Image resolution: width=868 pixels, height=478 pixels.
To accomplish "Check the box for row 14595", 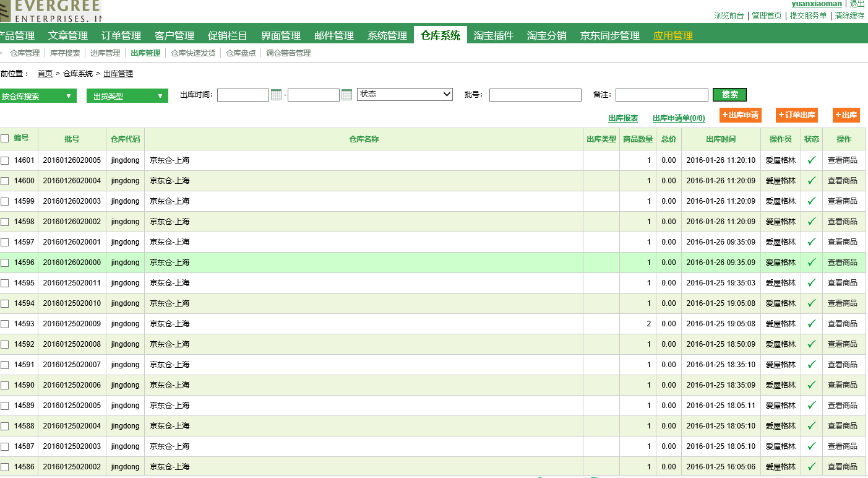I will click(5, 283).
